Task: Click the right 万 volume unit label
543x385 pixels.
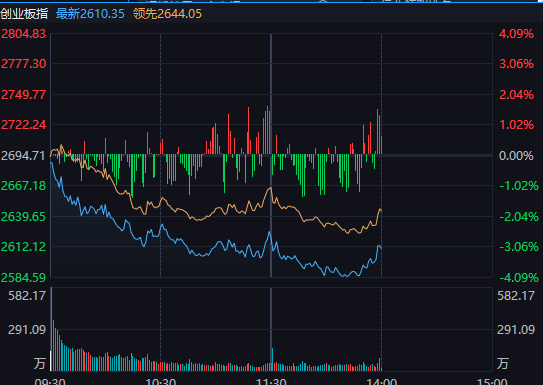Action: [x=503, y=364]
